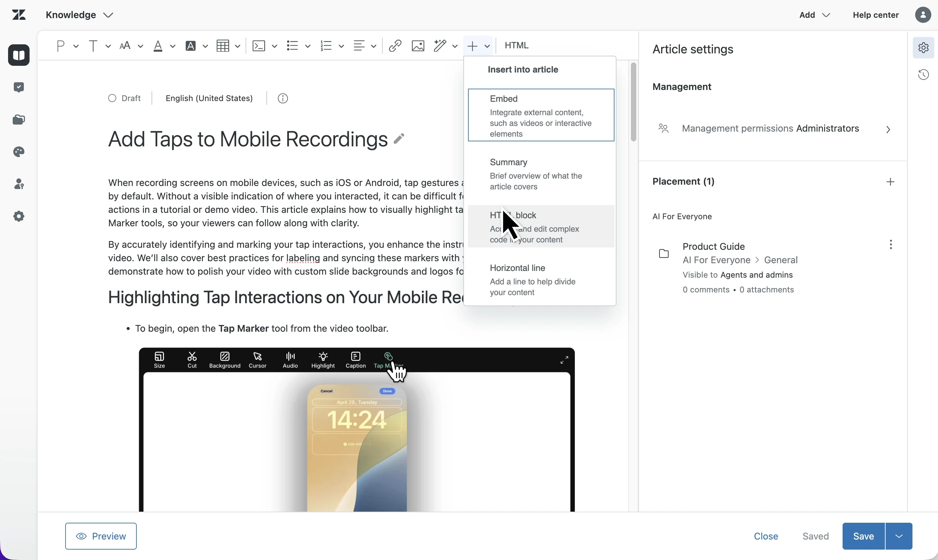
Task: Select HTML block from Insert menu
Action: [541, 226]
